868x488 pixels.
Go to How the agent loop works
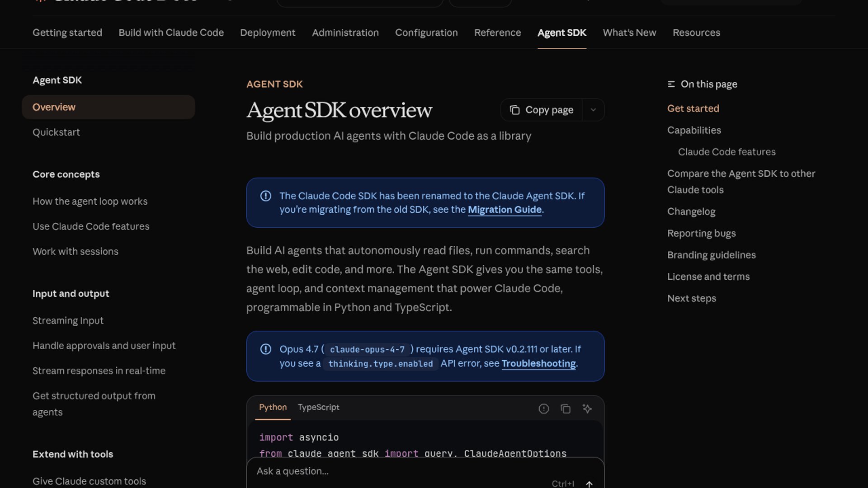coord(90,201)
